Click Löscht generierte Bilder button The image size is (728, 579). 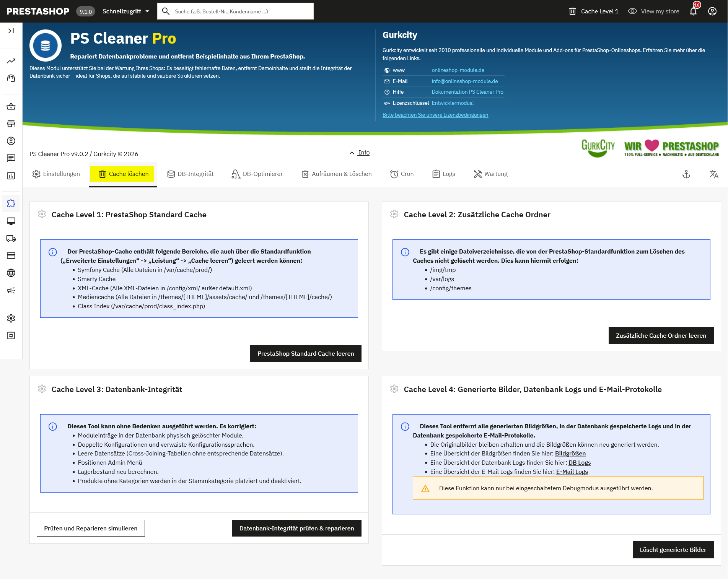(x=673, y=550)
